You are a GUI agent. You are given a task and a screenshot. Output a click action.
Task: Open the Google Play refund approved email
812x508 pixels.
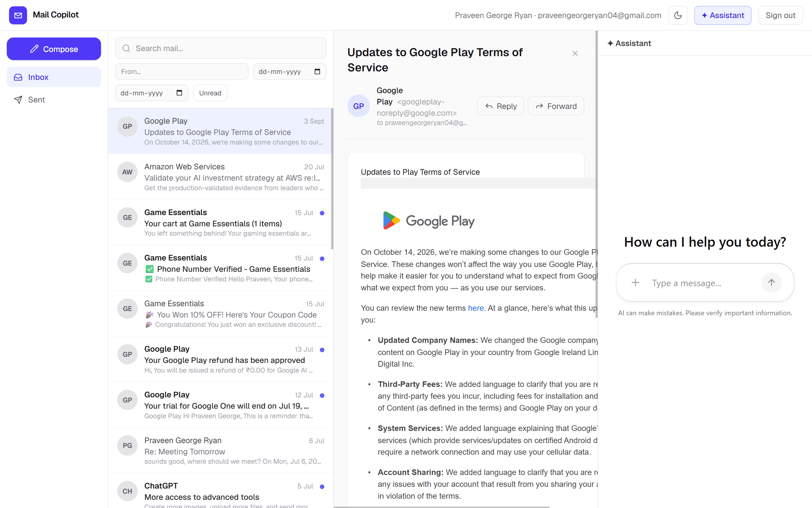(220, 359)
